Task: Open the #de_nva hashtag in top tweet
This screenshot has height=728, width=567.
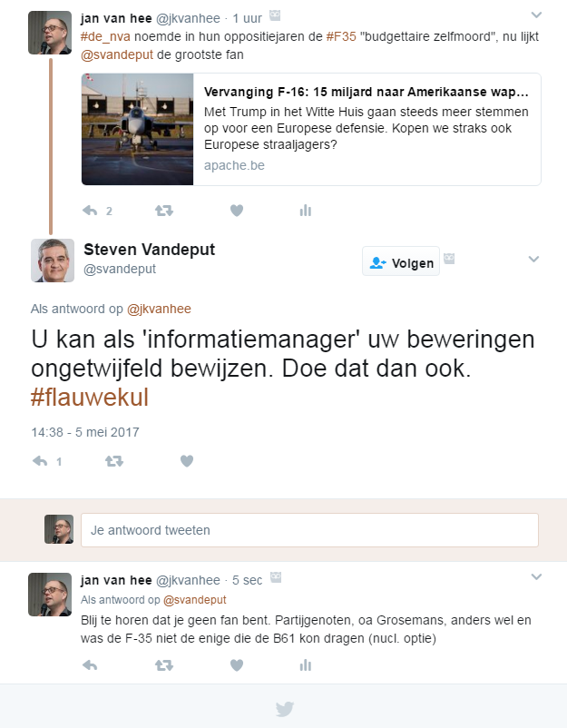Action: 105,36
